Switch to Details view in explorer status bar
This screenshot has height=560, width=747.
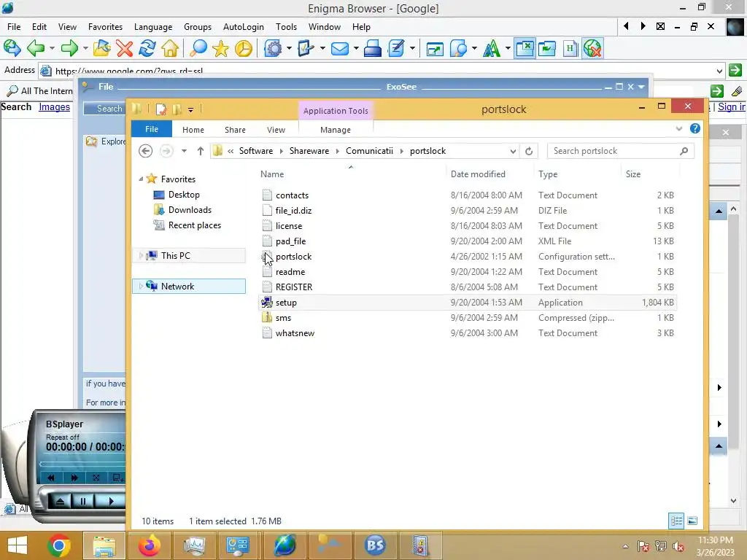676,521
